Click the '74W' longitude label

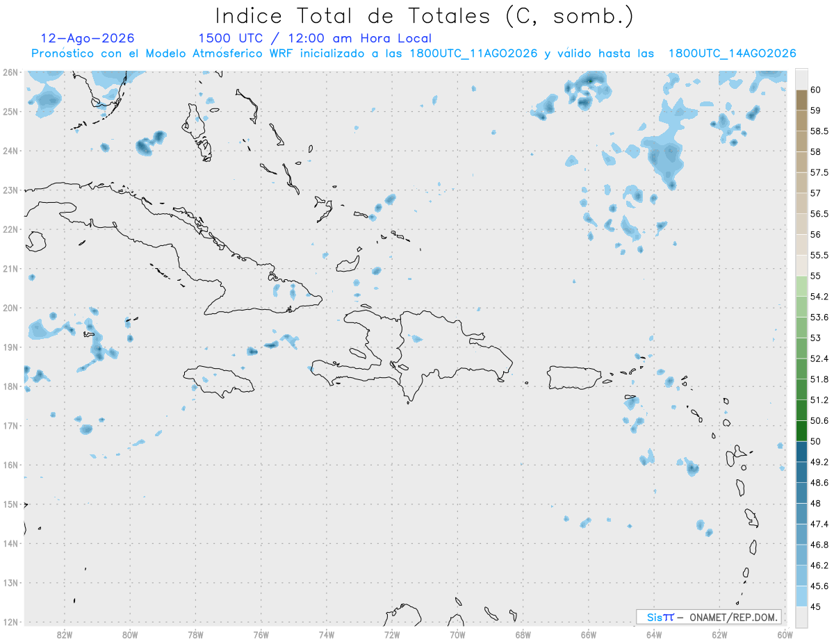(327, 634)
